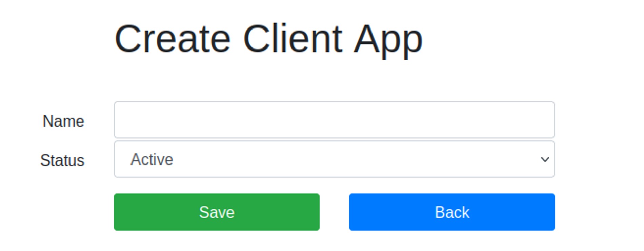Screen dimensions: 644x251
Task: Click the word Active in Status selector
Action: tap(152, 159)
